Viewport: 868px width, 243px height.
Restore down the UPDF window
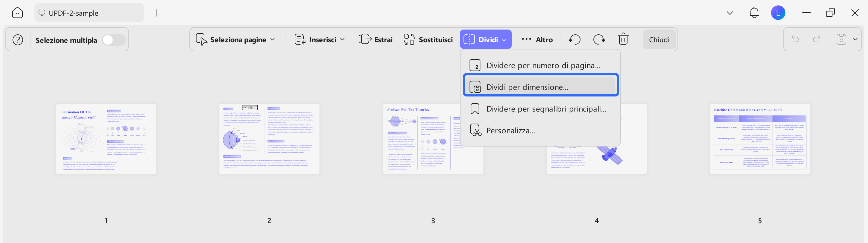831,13
